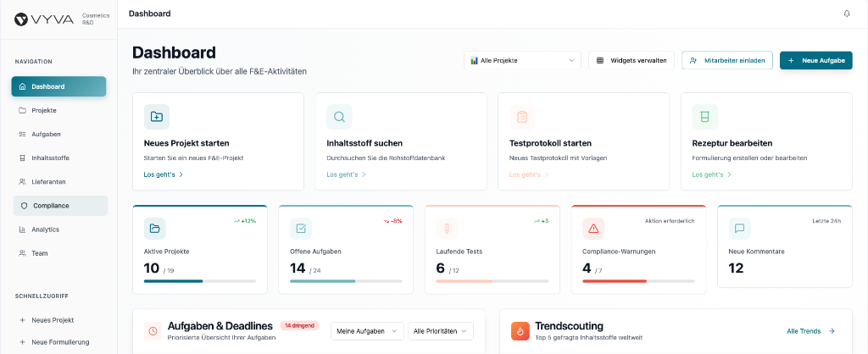Viewport: 868px width, 354px height.
Task: Click the Neue Formulierung quick access entry
Action: 59,342
